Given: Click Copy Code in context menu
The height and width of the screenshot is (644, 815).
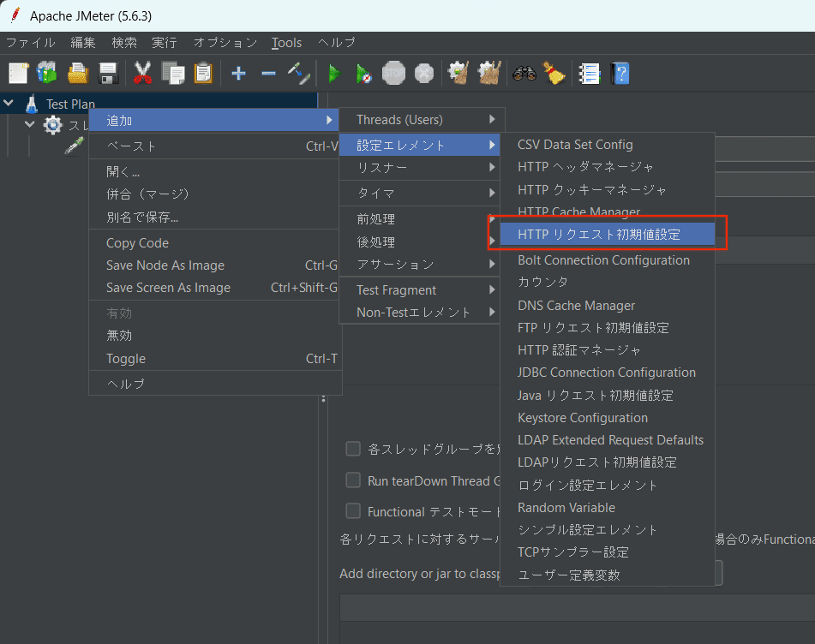Looking at the screenshot, I should (x=215, y=243).
